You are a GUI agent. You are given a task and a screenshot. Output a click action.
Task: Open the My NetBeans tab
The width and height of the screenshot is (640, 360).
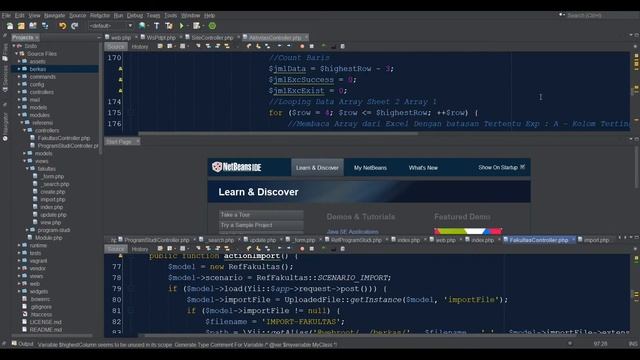coord(370,168)
